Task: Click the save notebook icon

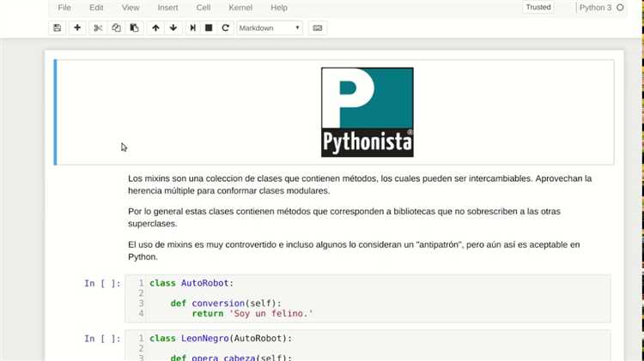Action: [x=58, y=27]
